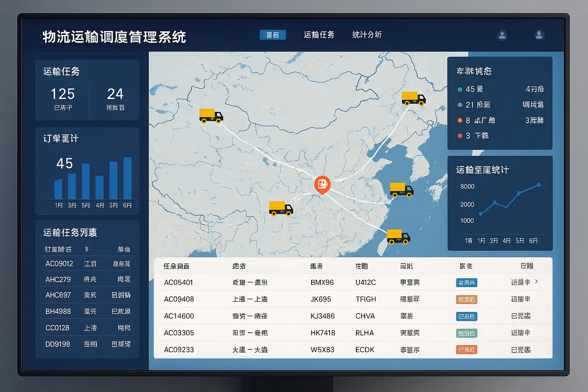Open the left user profile icon in header
This screenshot has height=392, width=588.
[x=502, y=35]
